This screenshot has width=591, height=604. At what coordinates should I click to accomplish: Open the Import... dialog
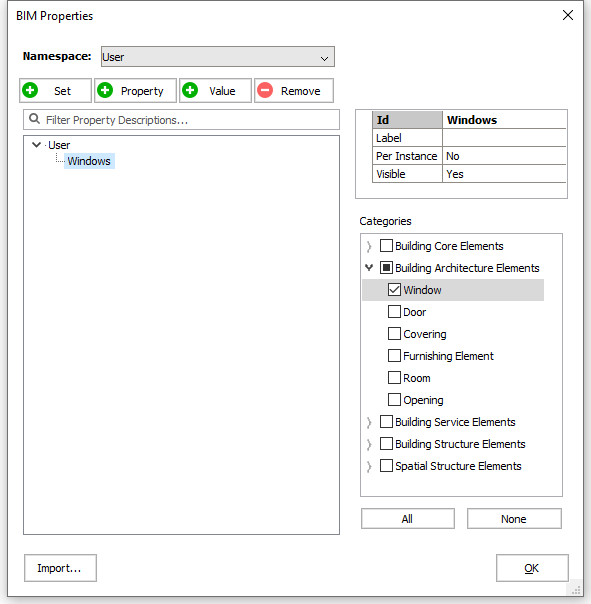[60, 568]
